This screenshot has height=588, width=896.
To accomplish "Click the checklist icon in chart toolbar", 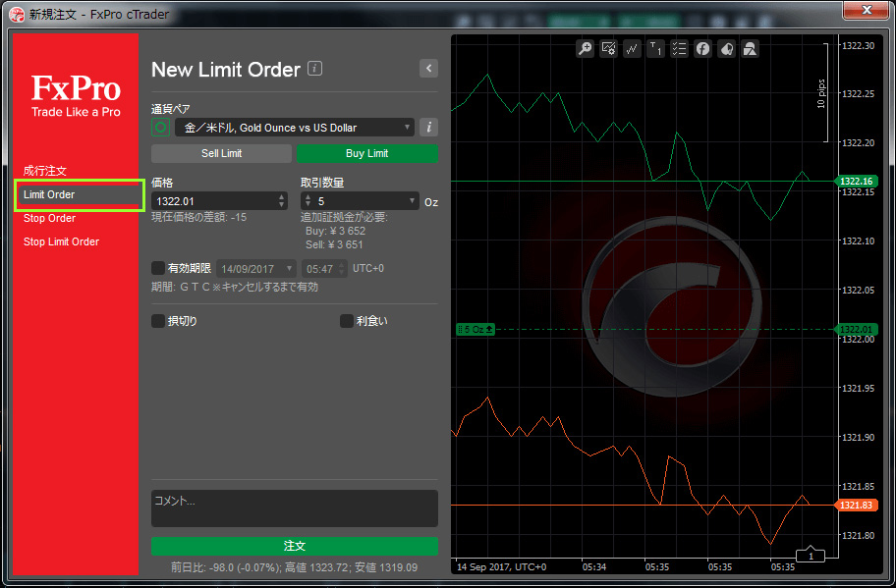I will pyautogui.click(x=679, y=48).
